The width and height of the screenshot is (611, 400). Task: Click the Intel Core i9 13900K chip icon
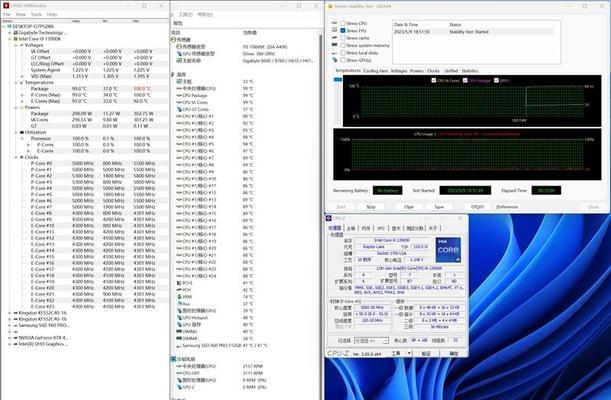[16, 39]
